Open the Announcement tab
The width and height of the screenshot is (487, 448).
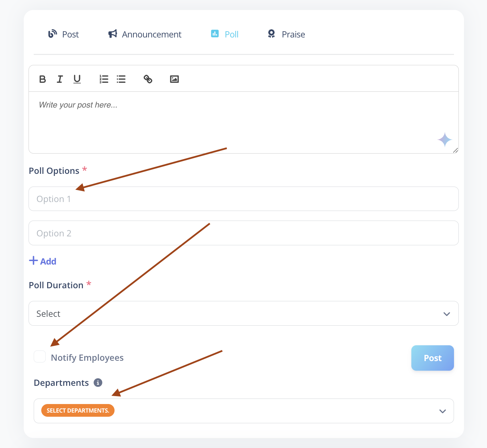(x=145, y=34)
